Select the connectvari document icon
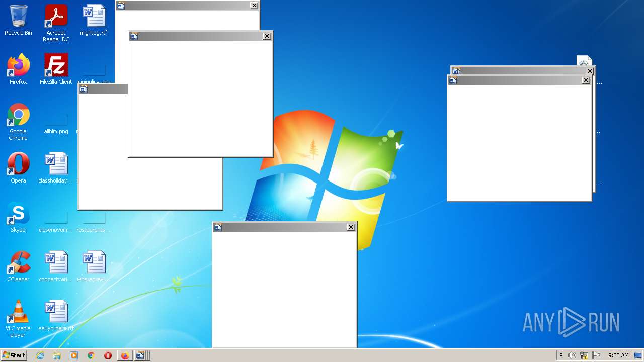 56,266
